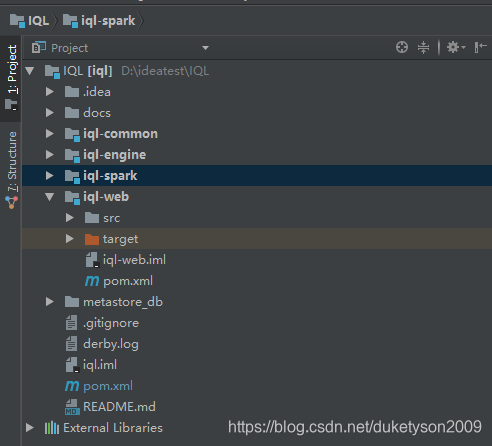
Task: Click the .idea folder name
Action: point(97,92)
